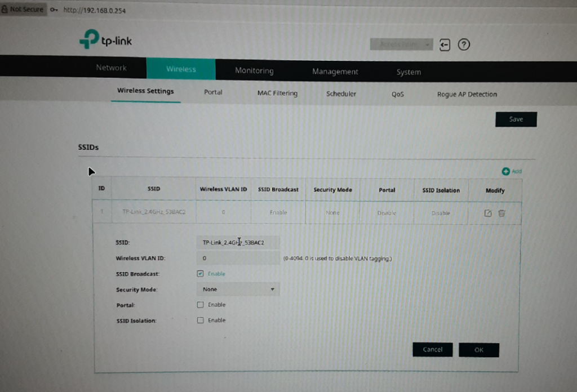
Task: Open help via the question mark icon
Action: point(464,45)
